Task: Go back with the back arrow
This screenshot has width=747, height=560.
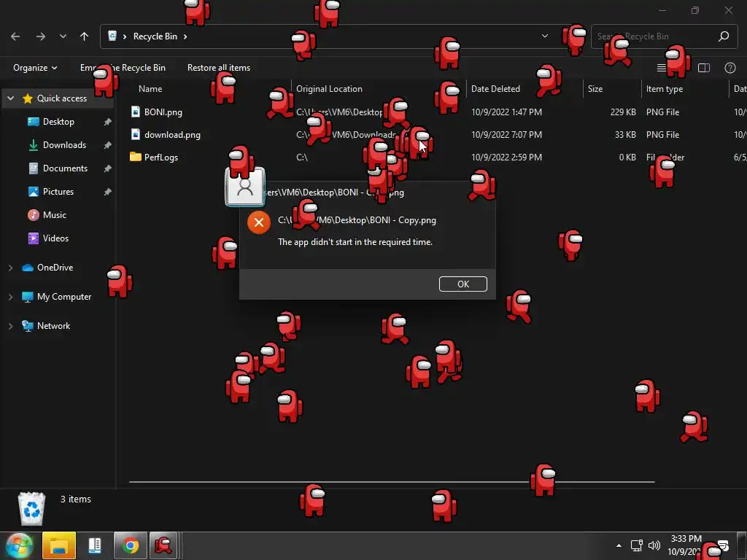Action: [15, 36]
